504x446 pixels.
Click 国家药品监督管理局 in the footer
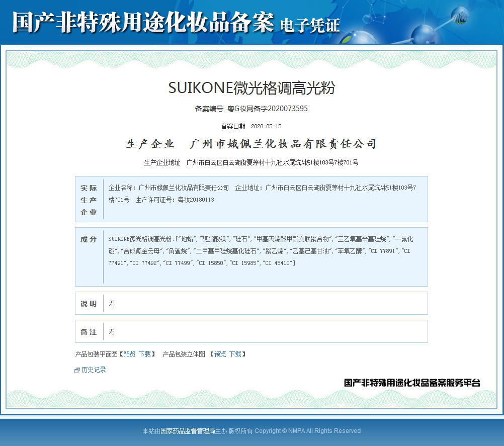pos(188,431)
